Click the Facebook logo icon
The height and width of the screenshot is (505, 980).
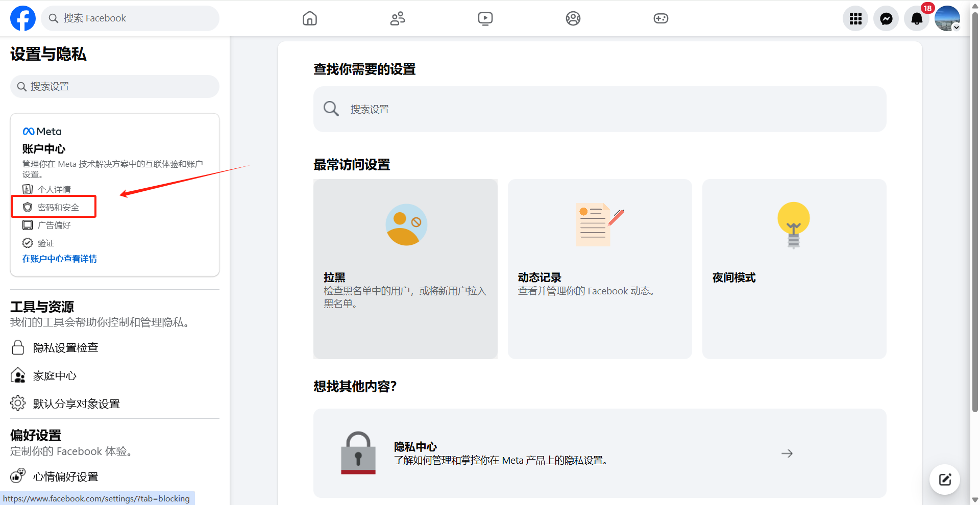pos(23,18)
